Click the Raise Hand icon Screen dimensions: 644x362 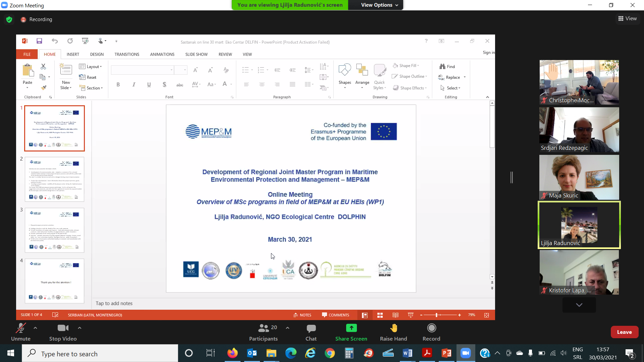(x=393, y=328)
